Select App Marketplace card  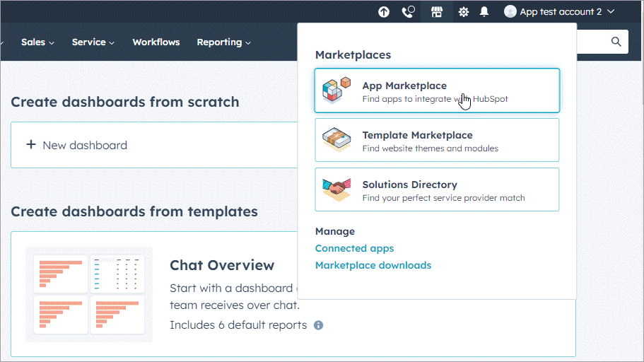tap(437, 90)
